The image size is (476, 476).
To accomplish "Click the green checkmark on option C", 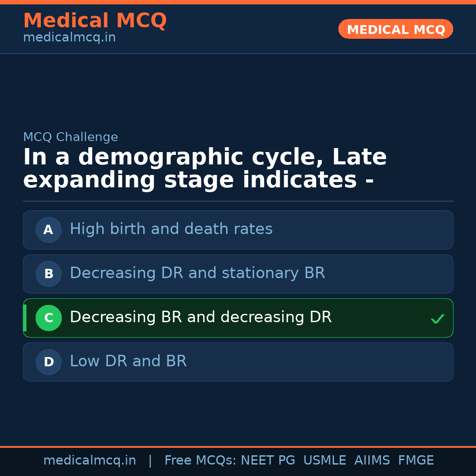I will pyautogui.click(x=437, y=318).
